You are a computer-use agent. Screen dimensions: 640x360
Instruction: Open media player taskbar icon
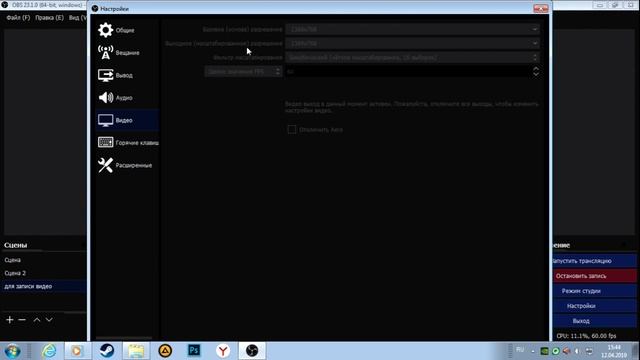77,351
